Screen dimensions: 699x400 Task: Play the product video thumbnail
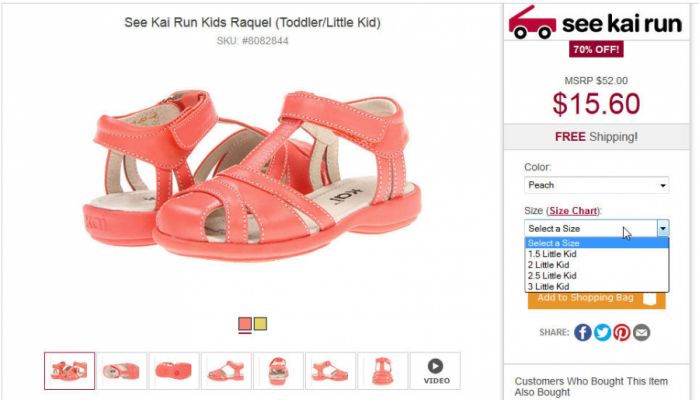pos(435,370)
